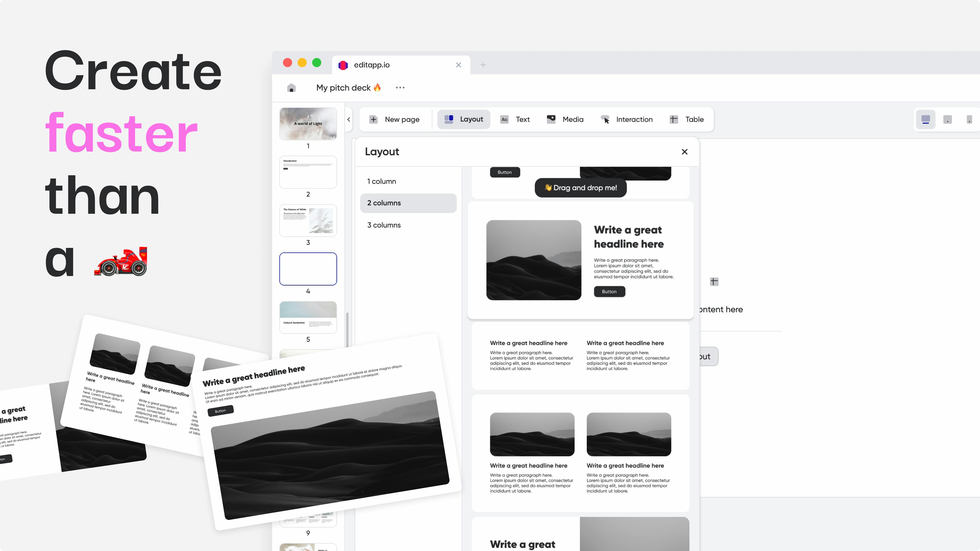Click 'Write a great headline here' in large card
This screenshot has height=551, width=980.
629,237
